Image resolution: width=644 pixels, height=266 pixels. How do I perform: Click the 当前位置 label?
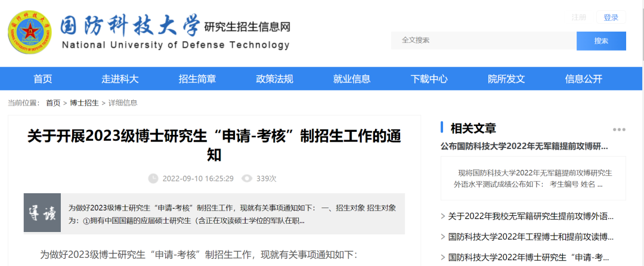(x=23, y=103)
